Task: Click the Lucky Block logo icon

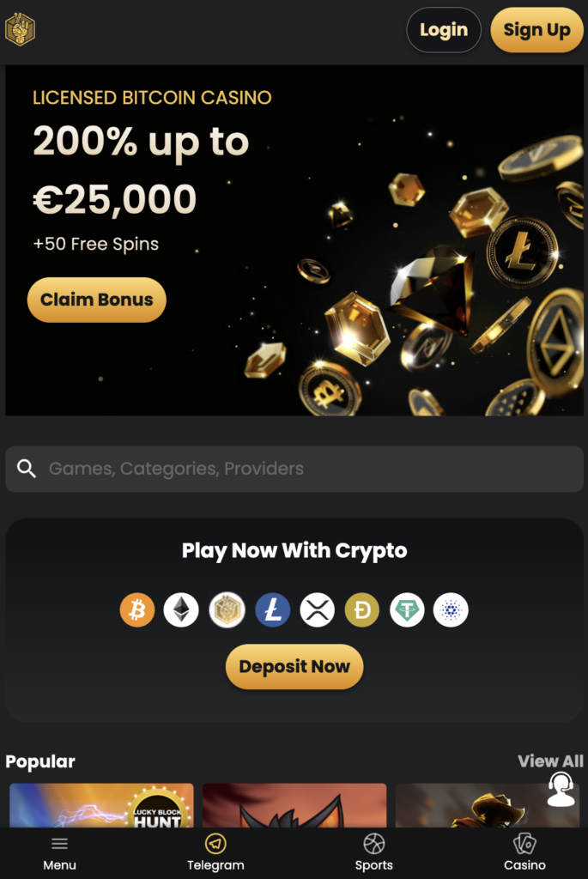Action: click(20, 30)
